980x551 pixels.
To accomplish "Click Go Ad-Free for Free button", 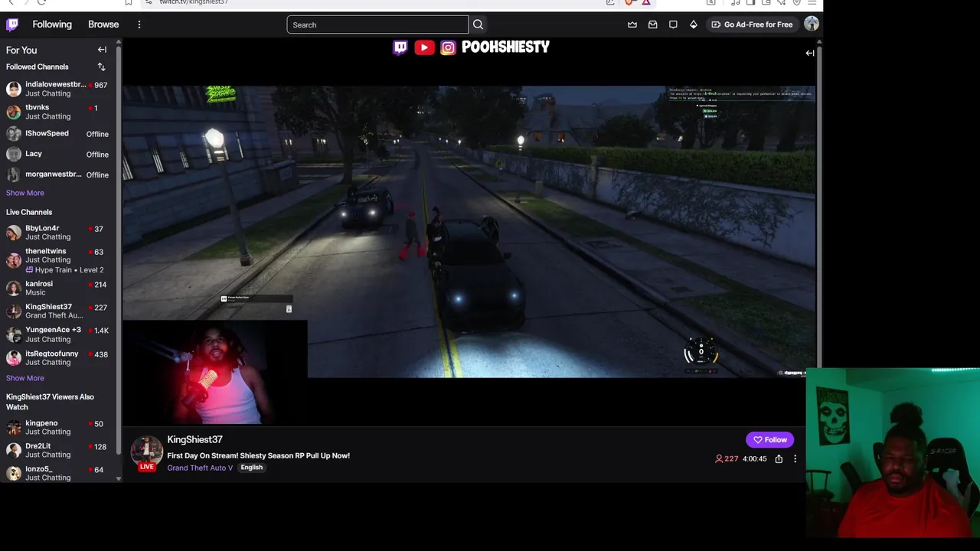I will tap(752, 24).
